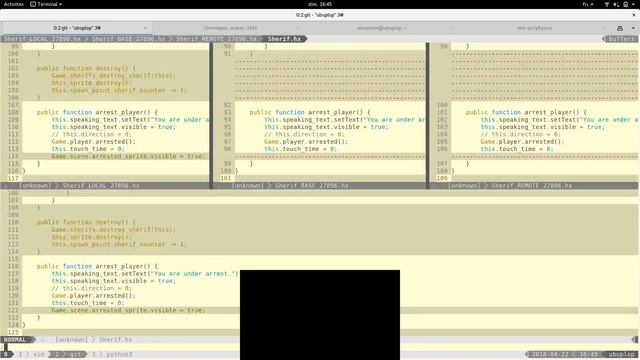
Task: Click line 116 arrest_player in merged pane
Action: pyautogui.click(x=97, y=266)
